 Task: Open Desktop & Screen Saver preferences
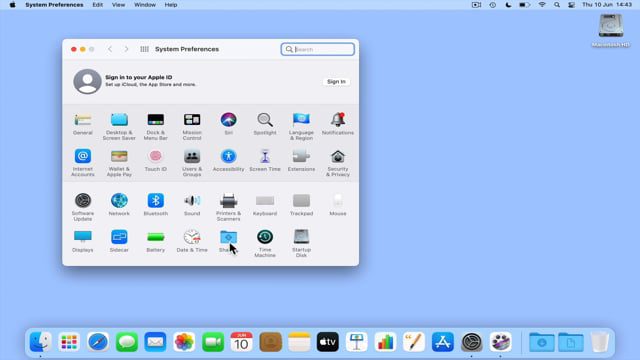click(x=119, y=127)
